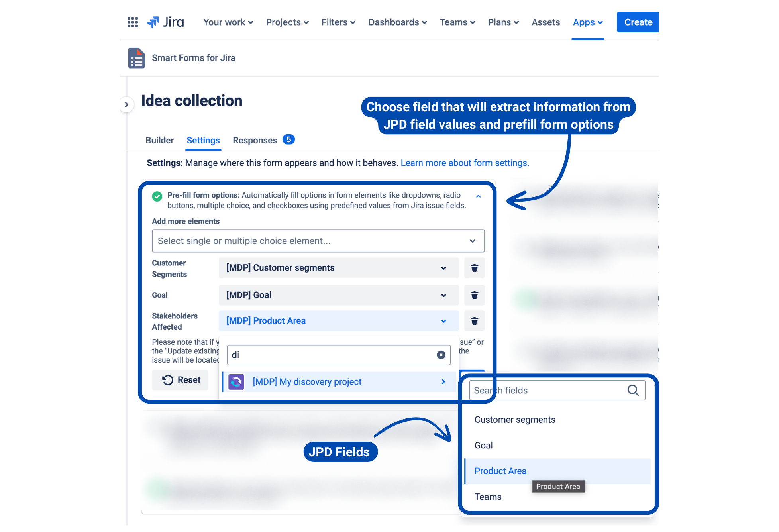Collapse the Pre-fill form options section
Image resolution: width=779 pixels, height=532 pixels.
click(x=478, y=196)
